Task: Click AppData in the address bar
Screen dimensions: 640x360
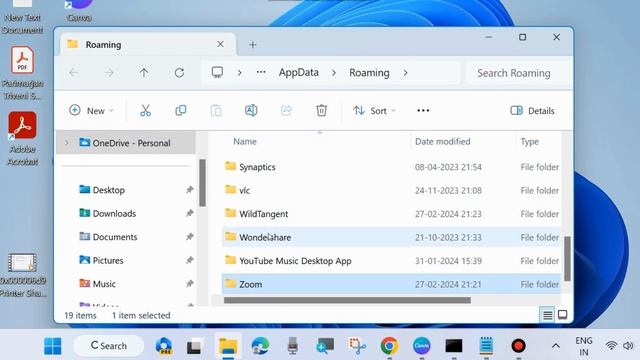Action: (x=298, y=73)
